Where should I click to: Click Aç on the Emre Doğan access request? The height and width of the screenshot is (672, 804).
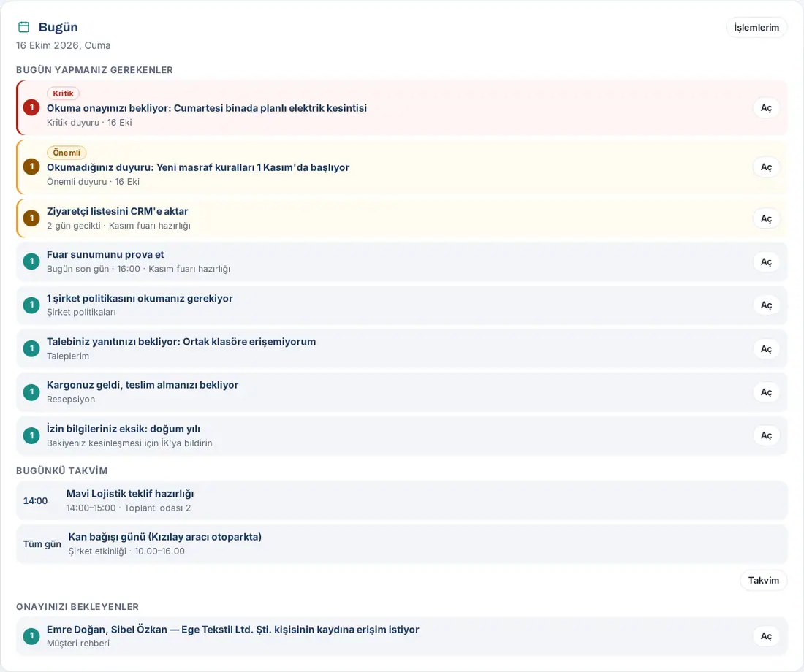click(766, 636)
